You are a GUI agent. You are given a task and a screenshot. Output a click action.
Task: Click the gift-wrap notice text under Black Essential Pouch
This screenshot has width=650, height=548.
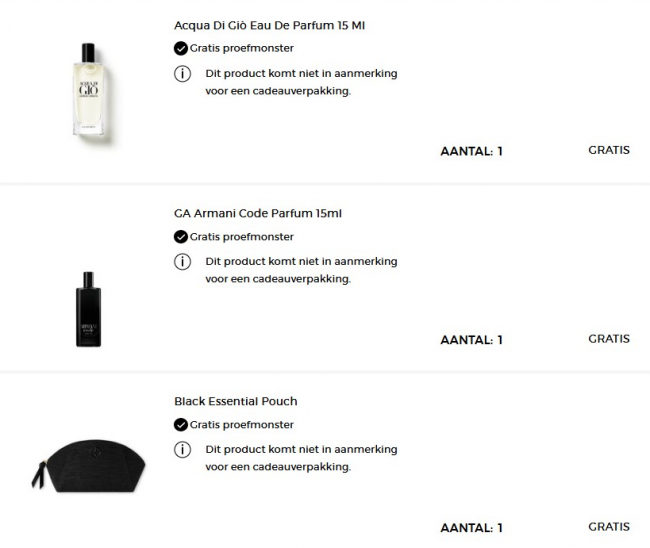(x=301, y=458)
